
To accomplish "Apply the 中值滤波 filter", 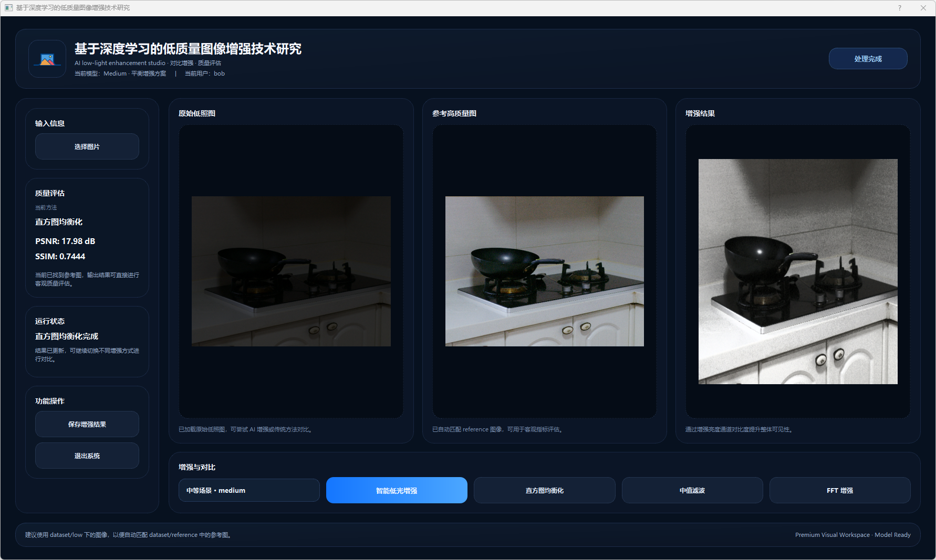I will coord(692,491).
